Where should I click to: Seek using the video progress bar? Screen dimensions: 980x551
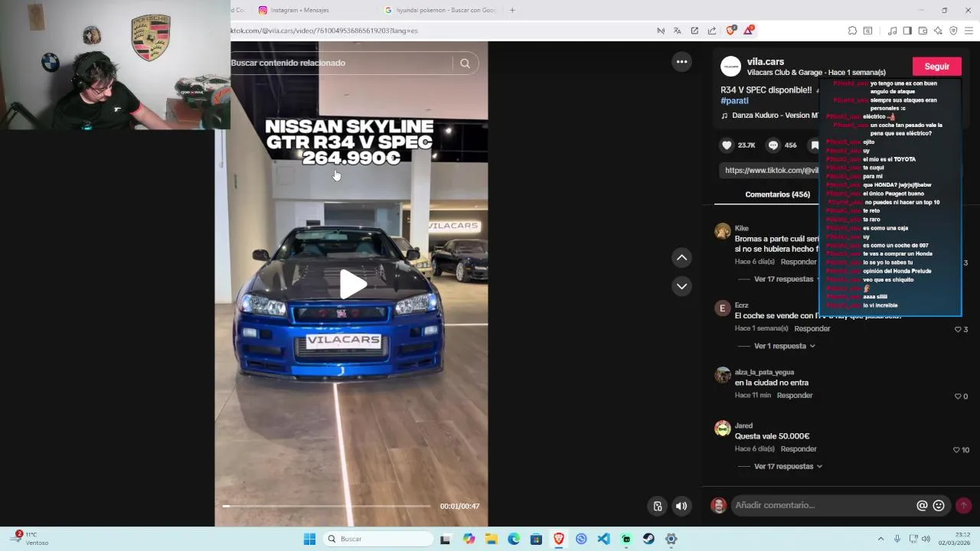[327, 506]
